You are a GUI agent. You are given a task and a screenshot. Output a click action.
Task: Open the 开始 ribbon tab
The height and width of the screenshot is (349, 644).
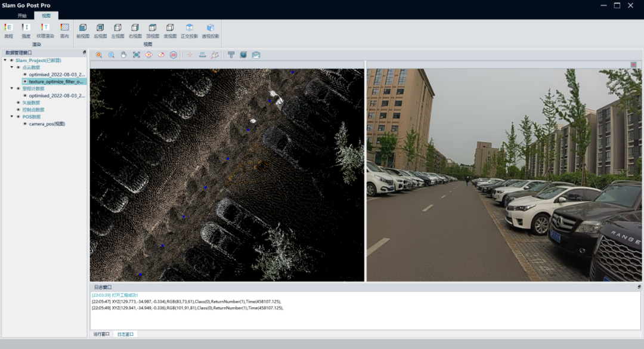pyautogui.click(x=22, y=16)
